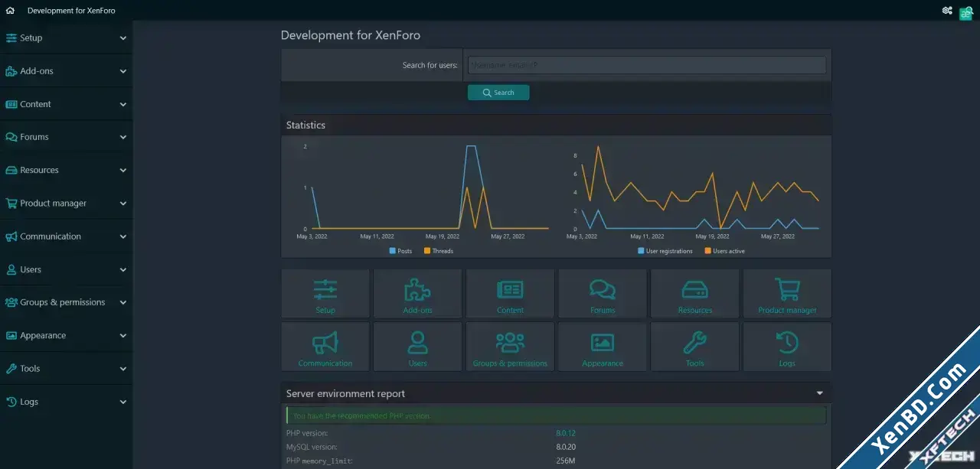Viewport: 980px width, 469px height.
Task: Open the Users tile in the dashboard grid
Action: click(417, 347)
